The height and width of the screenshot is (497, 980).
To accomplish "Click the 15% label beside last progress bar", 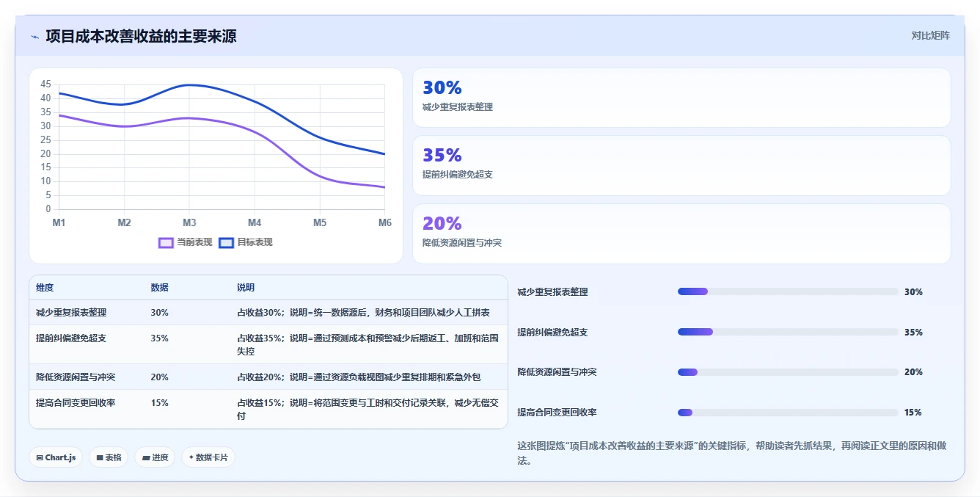I will pyautogui.click(x=913, y=413).
